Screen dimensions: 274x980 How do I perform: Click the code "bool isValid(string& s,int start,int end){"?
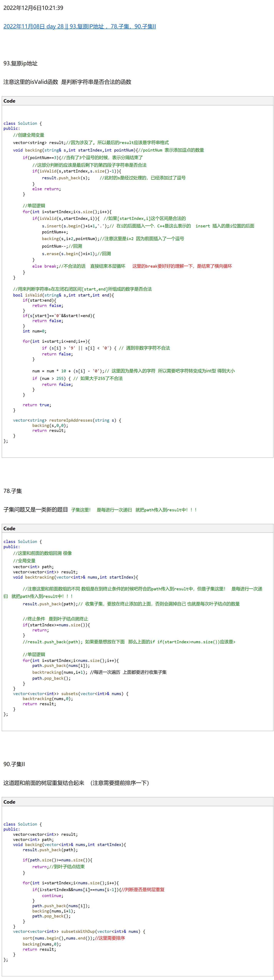[63, 295]
